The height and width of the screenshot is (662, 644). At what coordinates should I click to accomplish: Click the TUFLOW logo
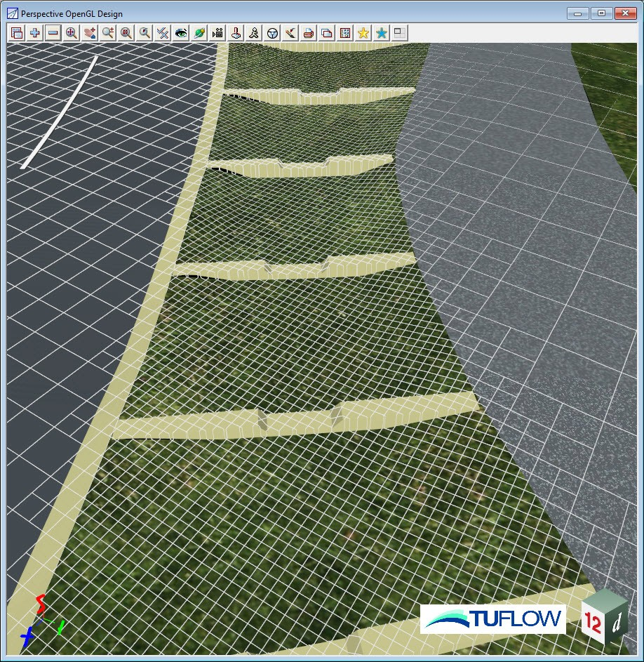(x=492, y=618)
